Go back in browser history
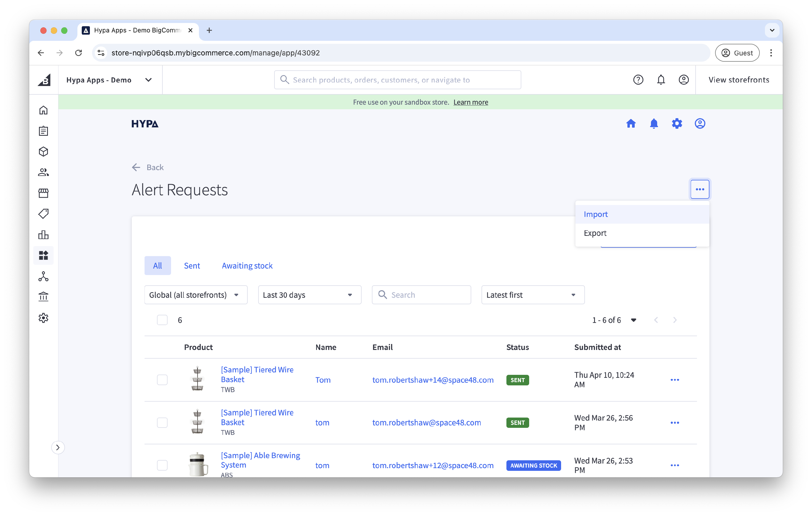The image size is (812, 516). point(41,53)
